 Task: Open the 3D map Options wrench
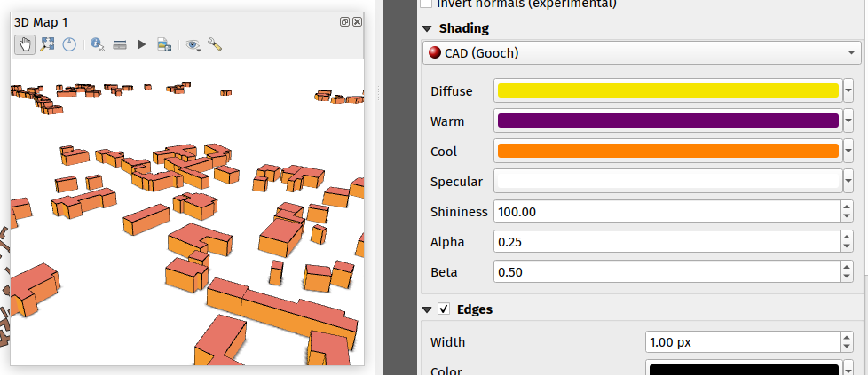click(214, 43)
